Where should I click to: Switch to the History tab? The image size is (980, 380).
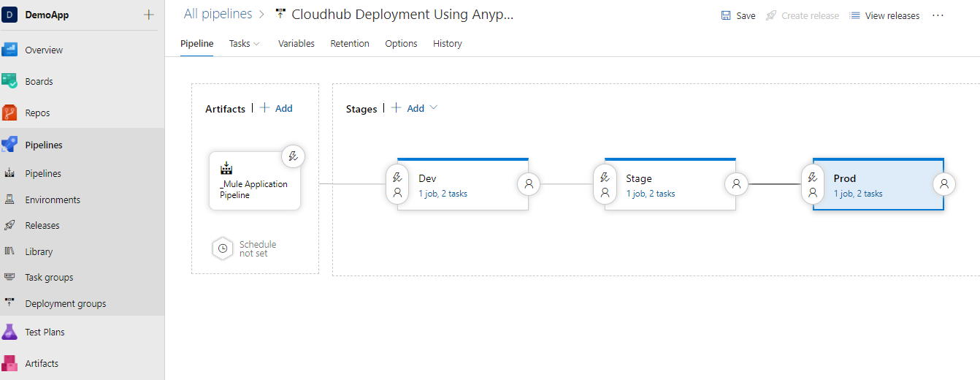coord(447,44)
